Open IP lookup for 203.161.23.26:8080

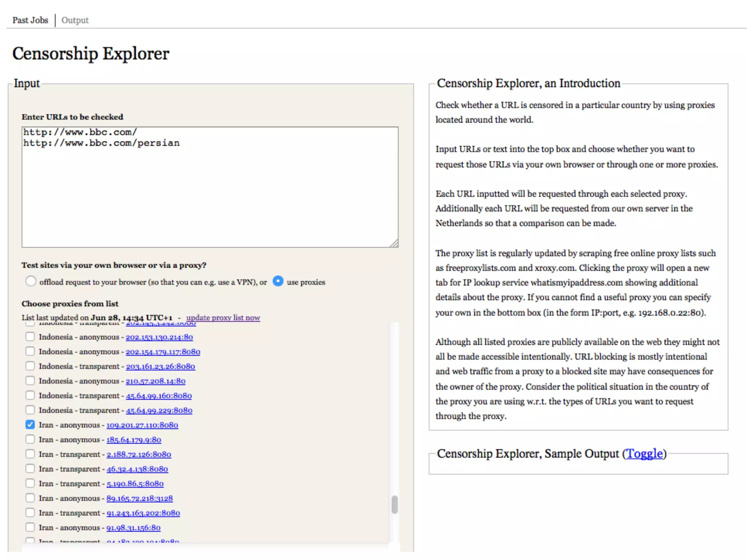tap(160, 366)
